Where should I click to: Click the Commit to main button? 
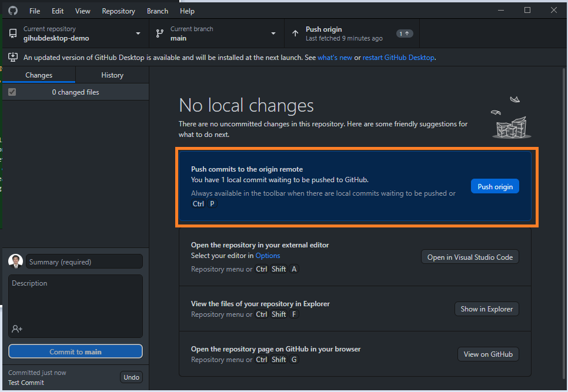[75, 351]
